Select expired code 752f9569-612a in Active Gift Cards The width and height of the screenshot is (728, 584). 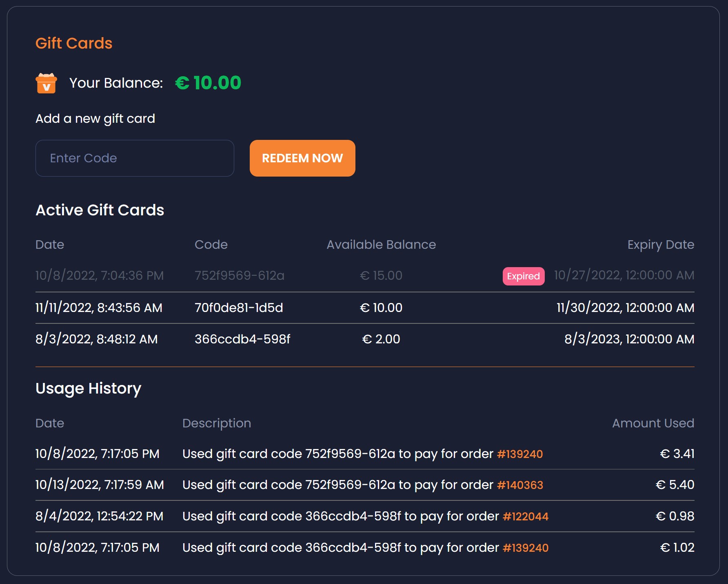click(239, 276)
